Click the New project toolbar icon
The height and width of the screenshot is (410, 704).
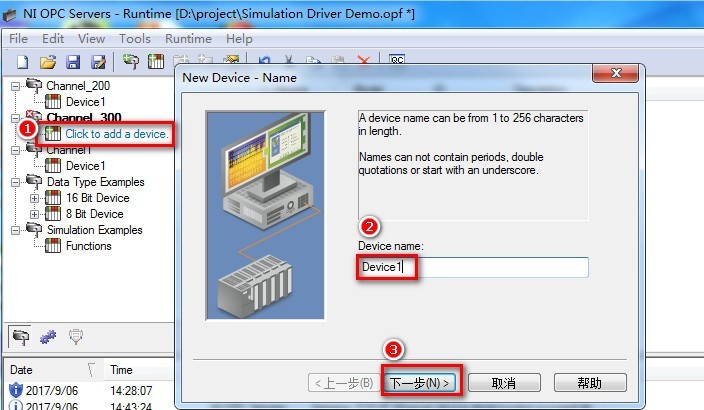point(22,62)
